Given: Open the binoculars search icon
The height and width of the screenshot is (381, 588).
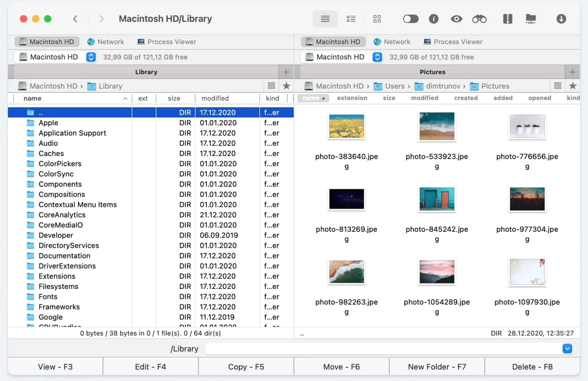Looking at the screenshot, I should click(x=479, y=19).
